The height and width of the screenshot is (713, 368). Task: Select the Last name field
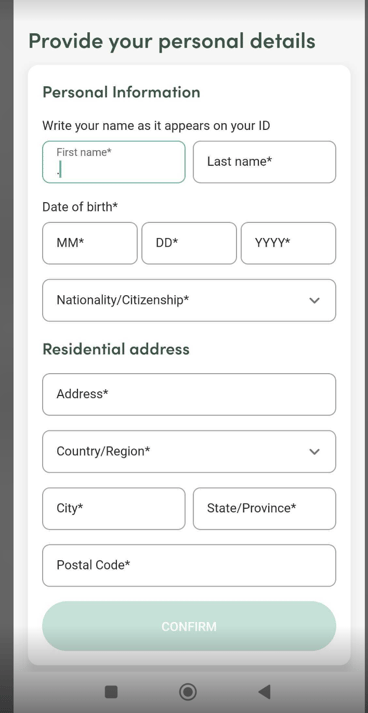coord(265,162)
